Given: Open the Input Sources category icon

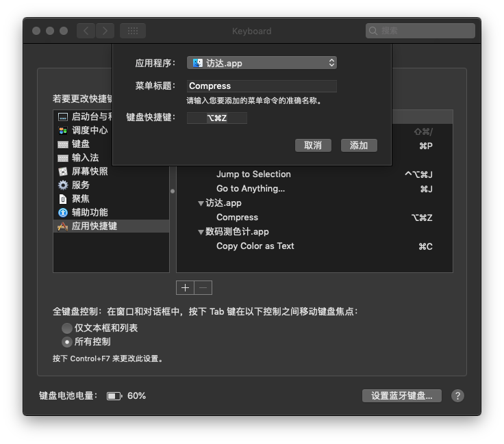Looking at the screenshot, I should (63, 158).
